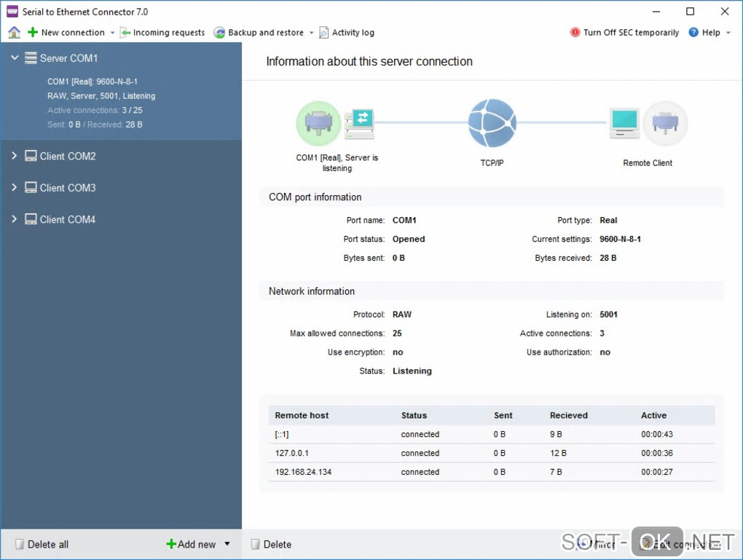The width and height of the screenshot is (743, 560).
Task: Expand the Client COM3 connection
Action: pyautogui.click(x=15, y=187)
